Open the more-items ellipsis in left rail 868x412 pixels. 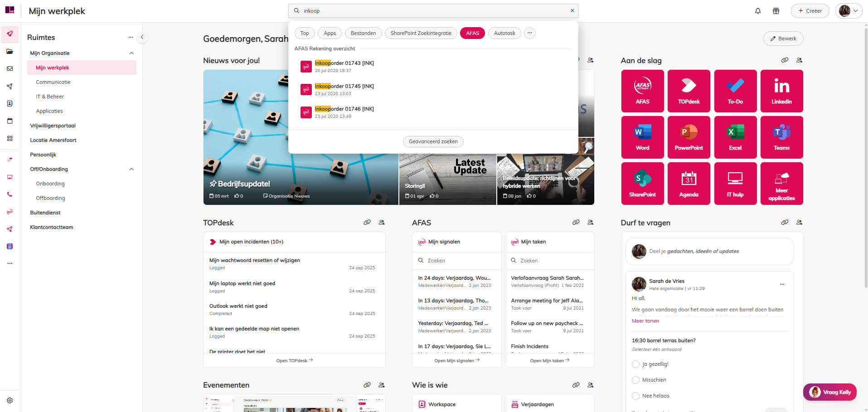[10, 263]
